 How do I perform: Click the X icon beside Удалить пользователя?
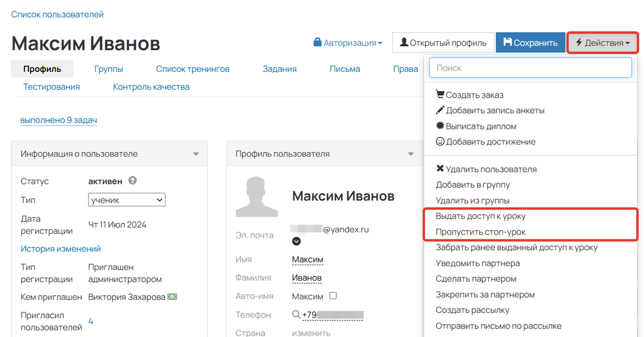tap(440, 169)
